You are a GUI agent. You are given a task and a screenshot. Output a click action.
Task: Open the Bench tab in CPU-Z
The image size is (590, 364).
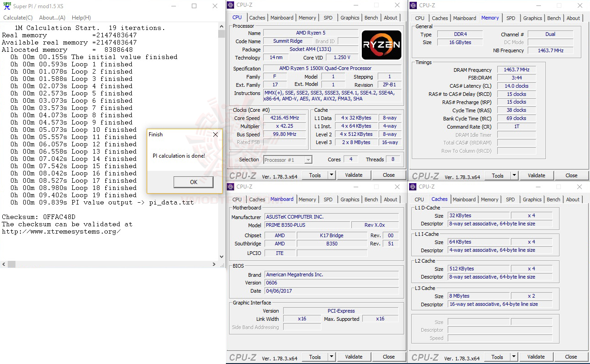pyautogui.click(x=371, y=17)
